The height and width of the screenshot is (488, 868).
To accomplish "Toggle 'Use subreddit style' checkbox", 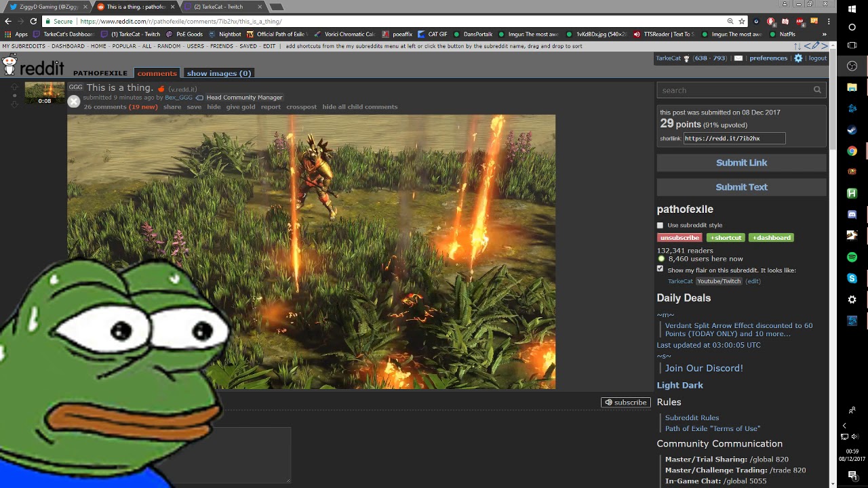I will pos(660,226).
